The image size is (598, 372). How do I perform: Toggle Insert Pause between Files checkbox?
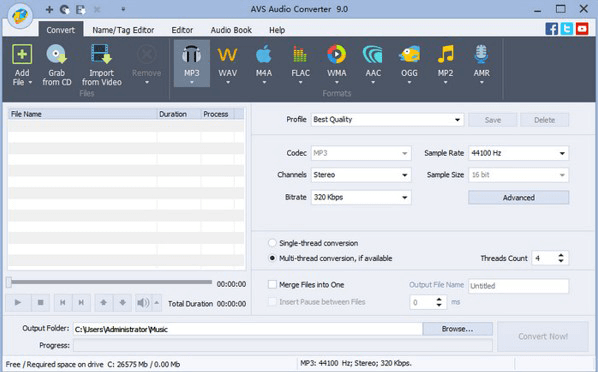[x=272, y=302]
